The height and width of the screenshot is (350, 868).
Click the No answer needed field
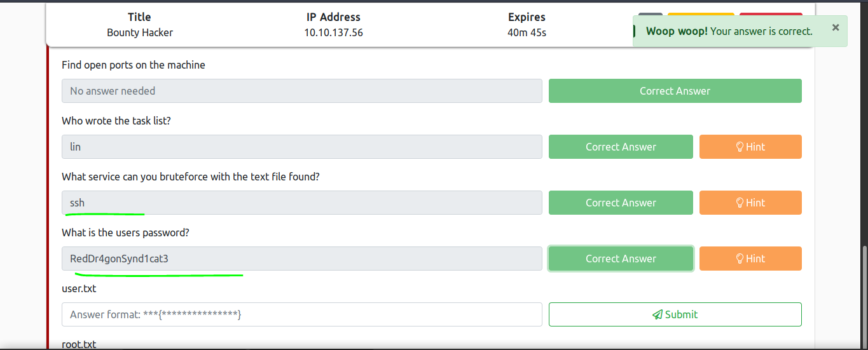[x=302, y=91]
